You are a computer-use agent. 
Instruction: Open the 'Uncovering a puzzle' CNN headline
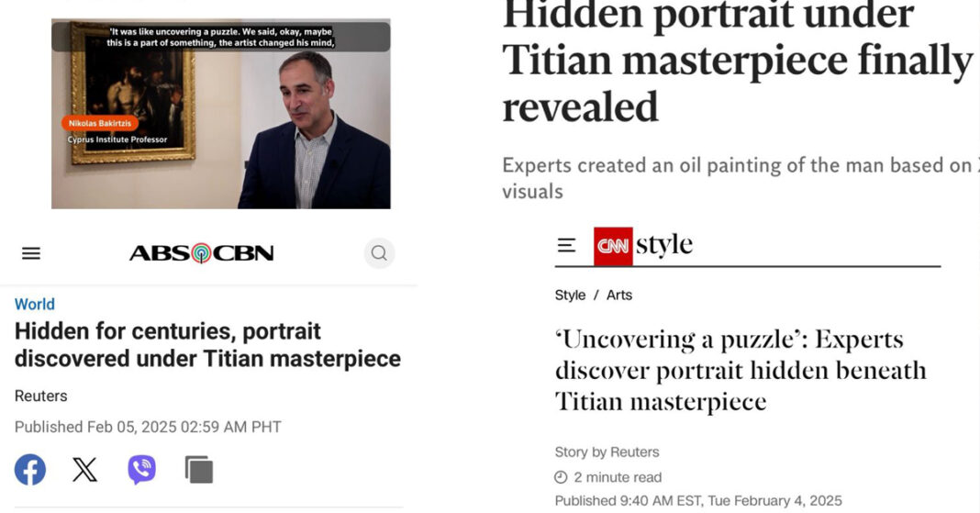tap(740, 370)
